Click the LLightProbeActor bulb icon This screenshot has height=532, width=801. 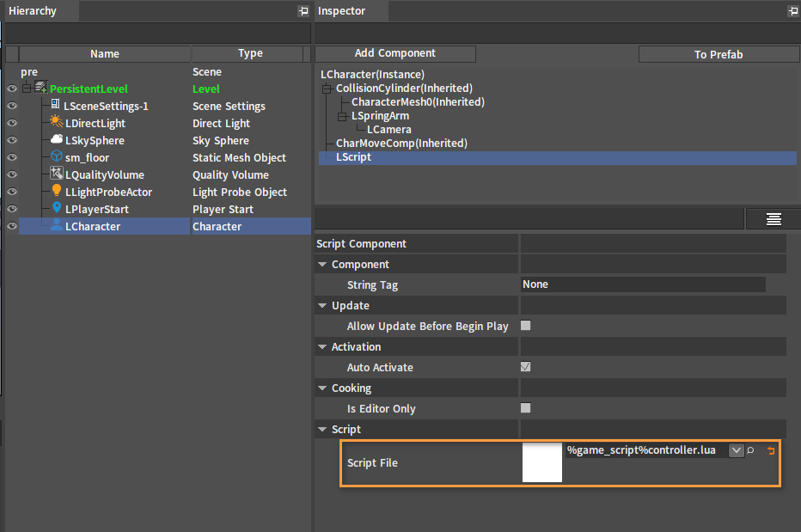point(57,191)
